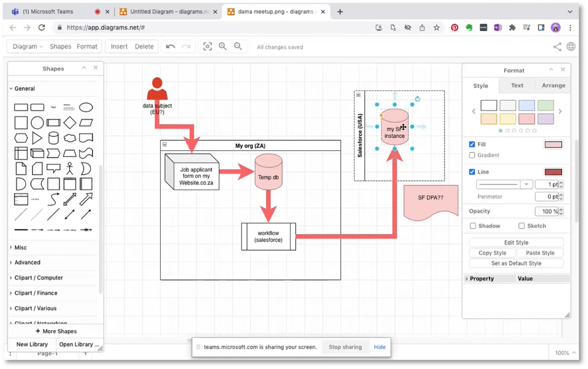Viewport: 588px width, 369px height.
Task: Pick the cylinder shape from the shapes palette
Action: pyautogui.click(x=54, y=139)
